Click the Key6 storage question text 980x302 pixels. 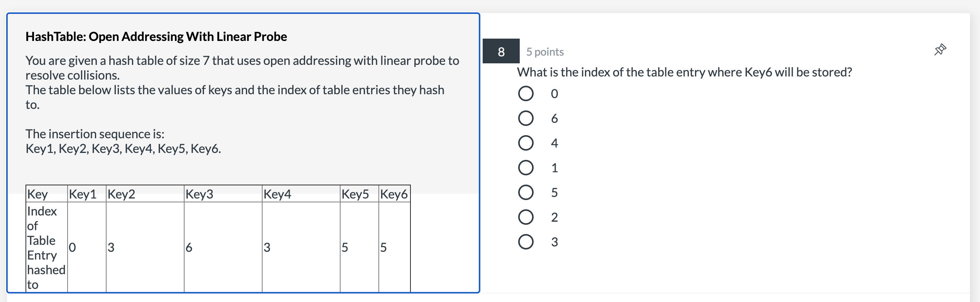point(685,72)
